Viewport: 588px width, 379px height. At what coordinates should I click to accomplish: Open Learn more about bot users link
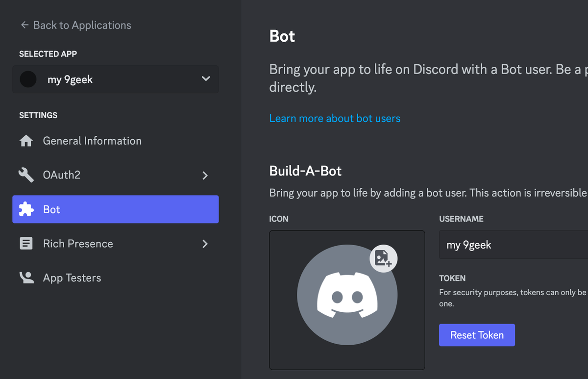(335, 118)
